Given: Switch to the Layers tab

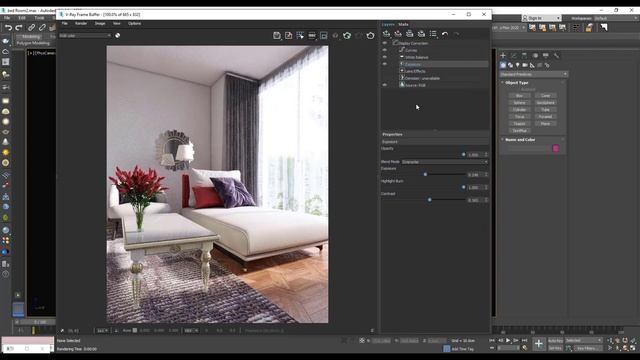Looking at the screenshot, I should (x=388, y=24).
